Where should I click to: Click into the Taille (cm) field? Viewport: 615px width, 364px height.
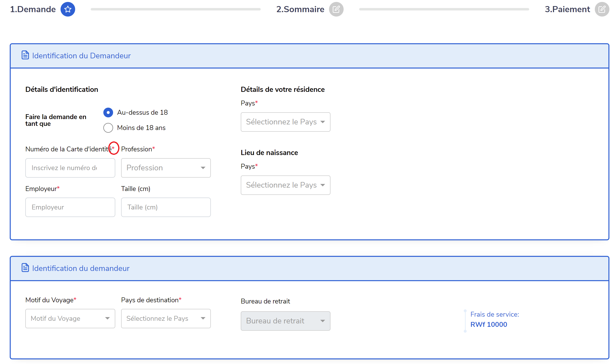(x=166, y=207)
